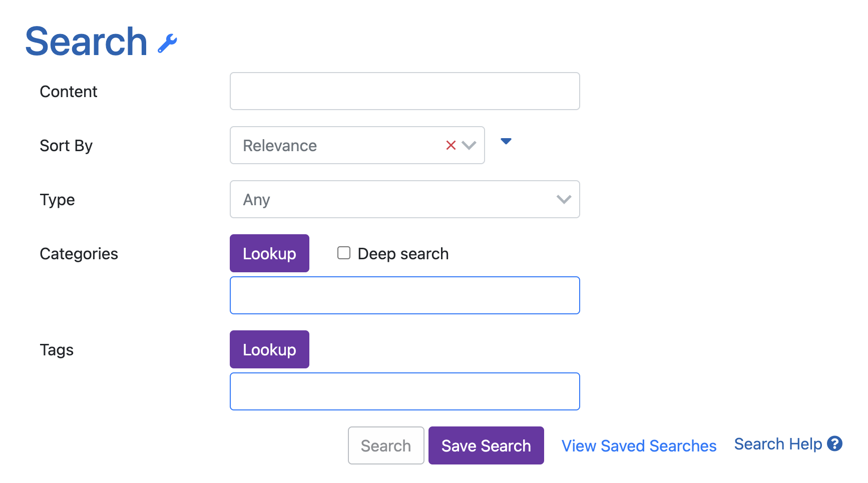Open the Relevance sort dropdown
The width and height of the screenshot is (868, 483).
[335, 145]
